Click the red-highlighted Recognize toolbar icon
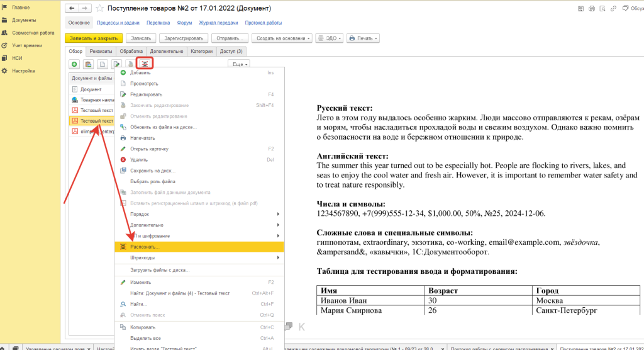 145,64
